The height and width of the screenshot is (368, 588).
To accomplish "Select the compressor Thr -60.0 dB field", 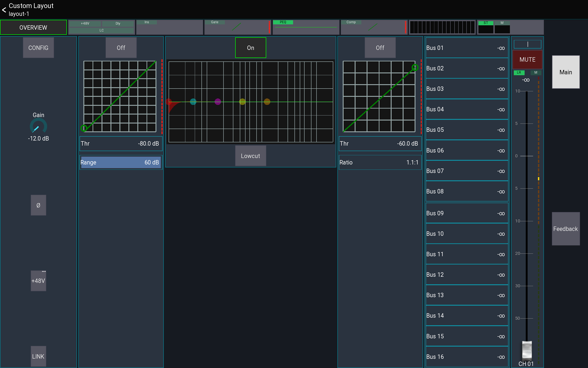I will (x=380, y=144).
